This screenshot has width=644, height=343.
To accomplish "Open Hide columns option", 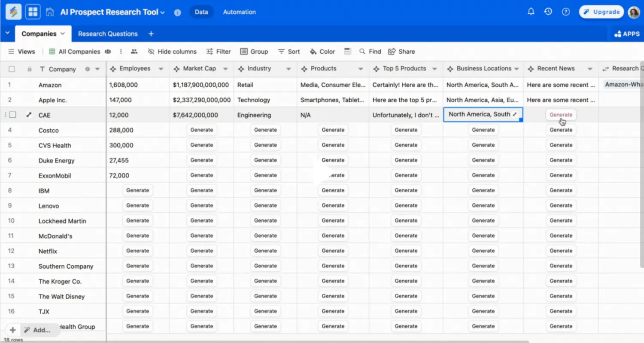I will [x=172, y=52].
